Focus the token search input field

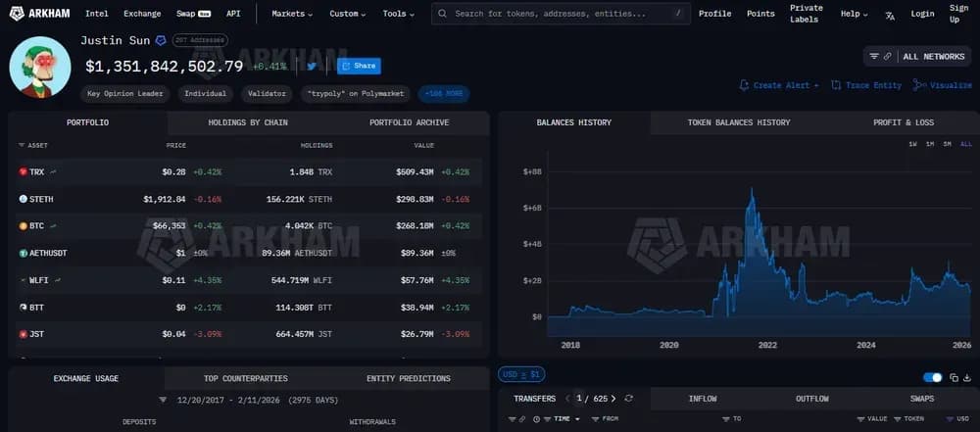point(559,14)
